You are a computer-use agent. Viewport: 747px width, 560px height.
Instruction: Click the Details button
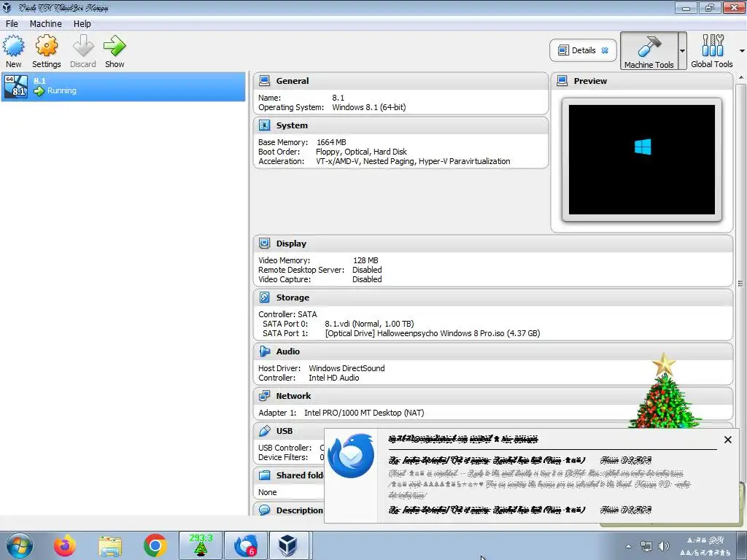click(583, 50)
